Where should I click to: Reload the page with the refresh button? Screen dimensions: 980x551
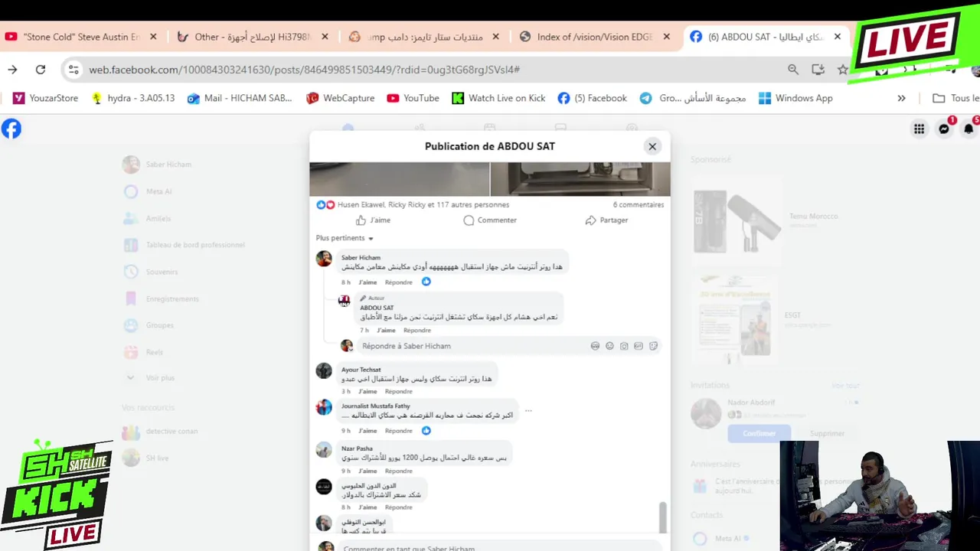(x=41, y=70)
